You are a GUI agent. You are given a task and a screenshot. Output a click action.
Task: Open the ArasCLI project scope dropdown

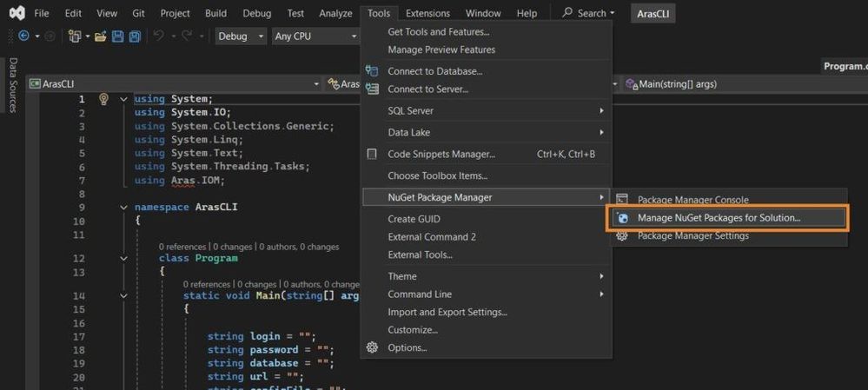click(174, 84)
